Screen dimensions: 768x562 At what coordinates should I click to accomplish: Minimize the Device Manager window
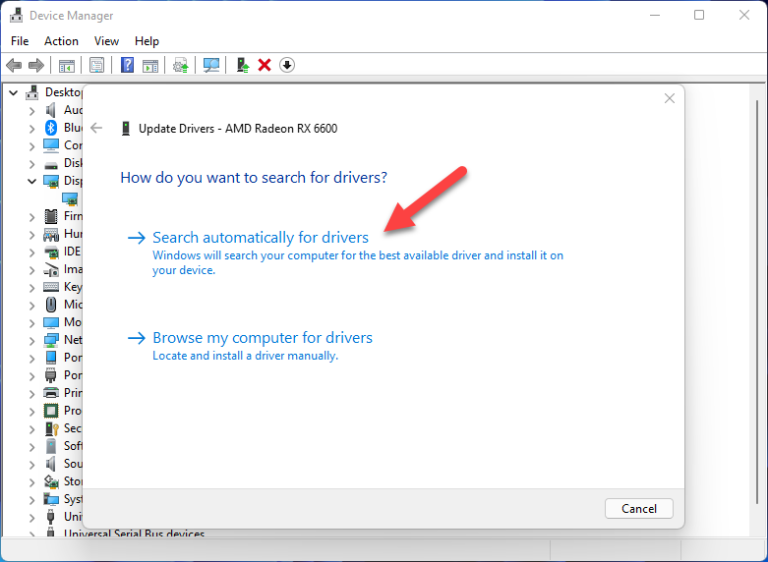point(655,15)
